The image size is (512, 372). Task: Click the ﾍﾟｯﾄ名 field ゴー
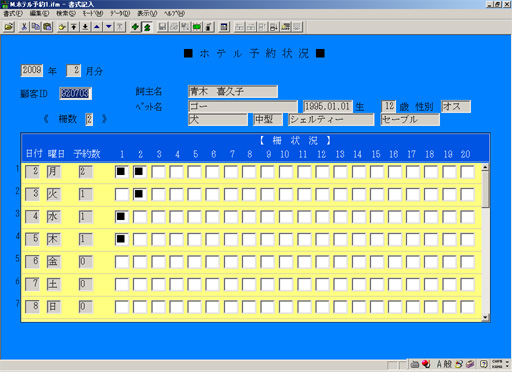click(x=243, y=107)
